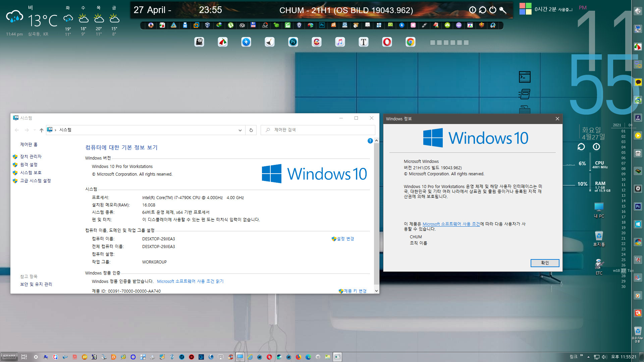This screenshot has height=362, width=644.
Task: Click the four-color Windows logo widget
Action: coord(525,9)
